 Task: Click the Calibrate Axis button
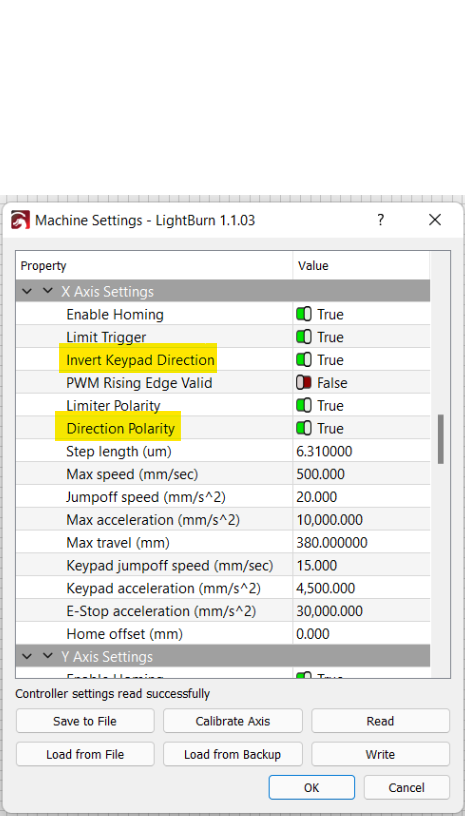tap(232, 721)
